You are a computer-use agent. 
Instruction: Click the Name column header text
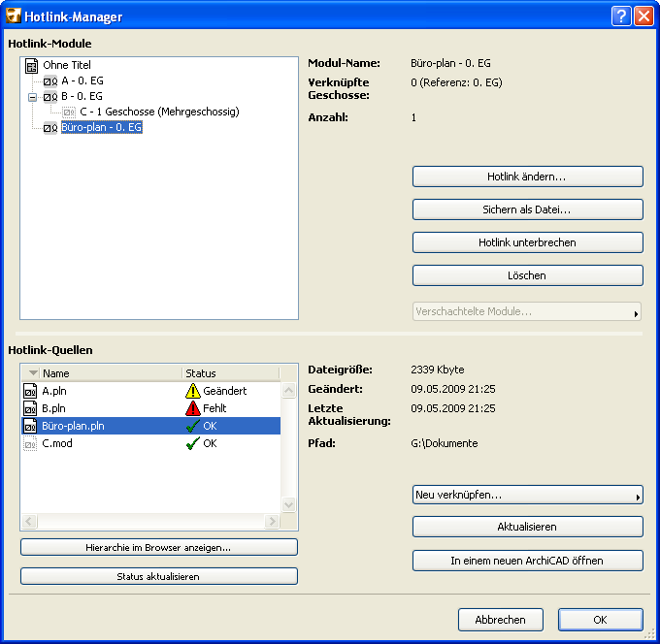pos(56,373)
